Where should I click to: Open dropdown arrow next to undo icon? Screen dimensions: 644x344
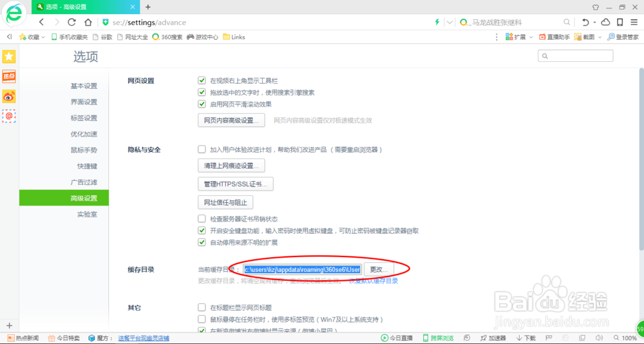[x=594, y=23]
